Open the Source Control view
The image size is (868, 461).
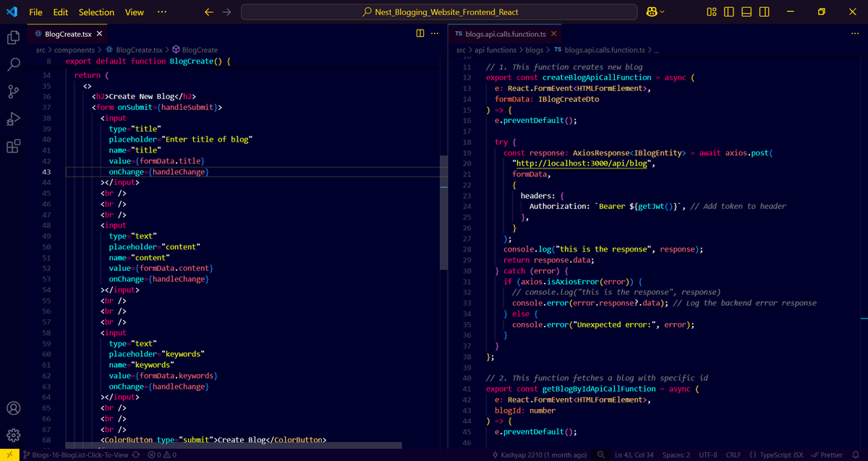click(x=13, y=92)
